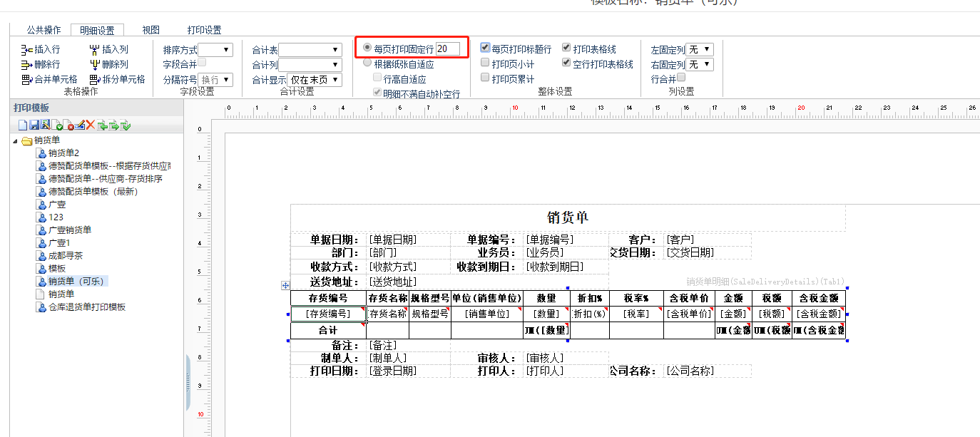Image resolution: width=980 pixels, height=437 pixels.
Task: Click the 删除列 (delete column) icon button
Action: pyautogui.click(x=95, y=65)
